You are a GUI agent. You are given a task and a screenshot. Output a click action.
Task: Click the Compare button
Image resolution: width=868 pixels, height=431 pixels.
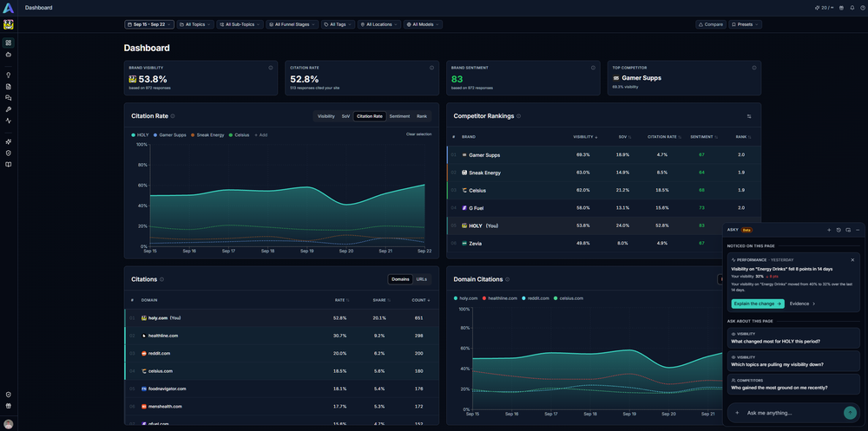711,24
